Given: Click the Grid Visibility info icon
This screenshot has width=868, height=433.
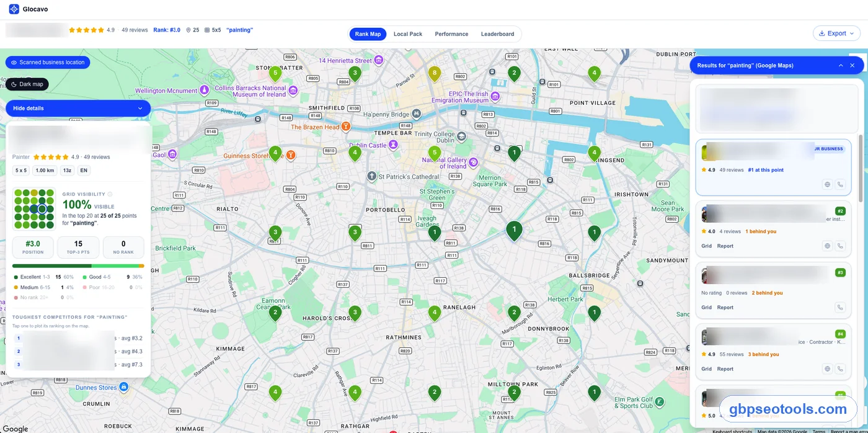Looking at the screenshot, I should [x=110, y=194].
